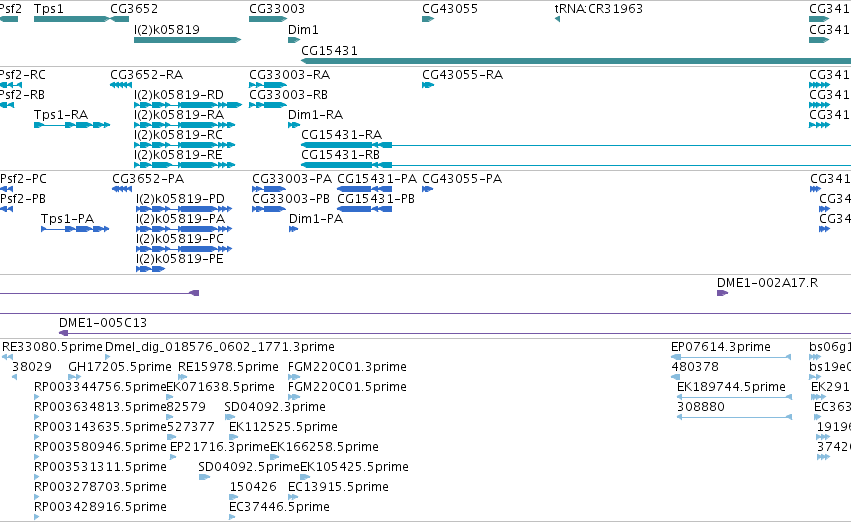The width and height of the screenshot is (851, 522).
Task: Select EST RE15978.5prime
Action: click(x=183, y=377)
